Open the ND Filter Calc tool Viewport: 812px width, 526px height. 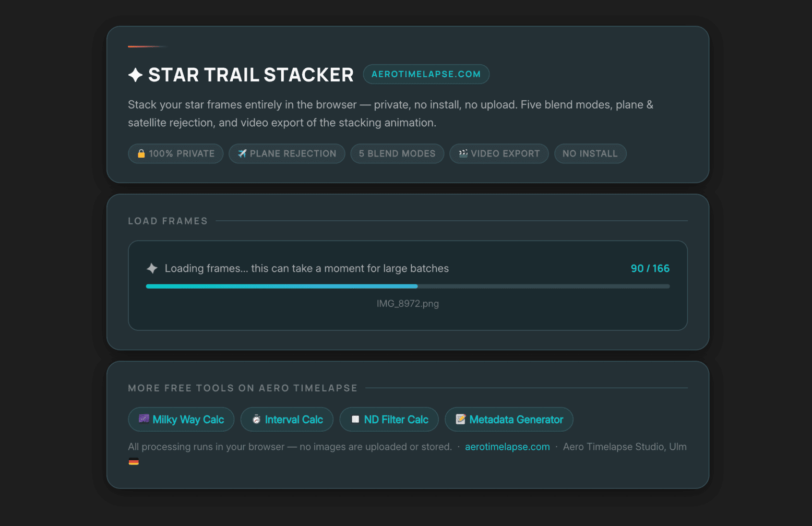point(389,420)
